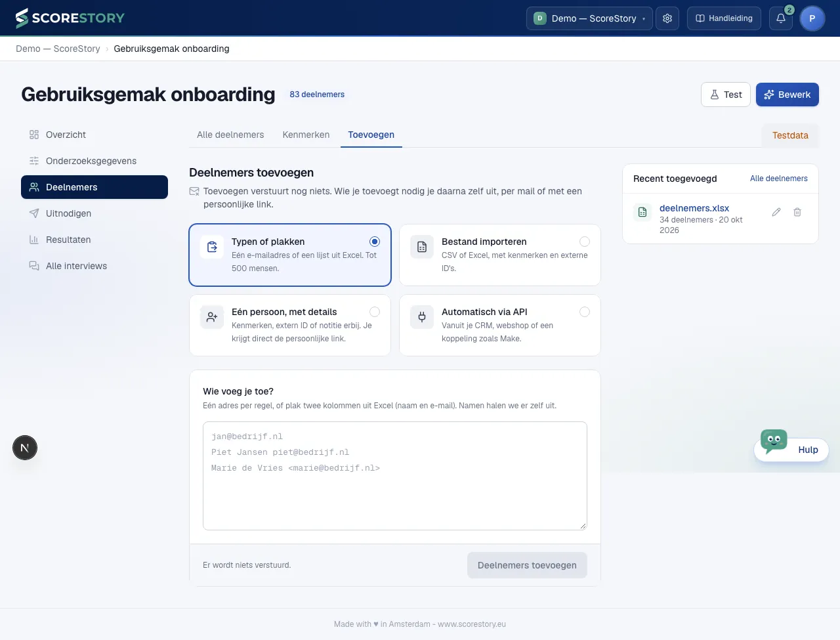Click the deelnemers.xlsx spreadsheet file icon

[x=643, y=212]
